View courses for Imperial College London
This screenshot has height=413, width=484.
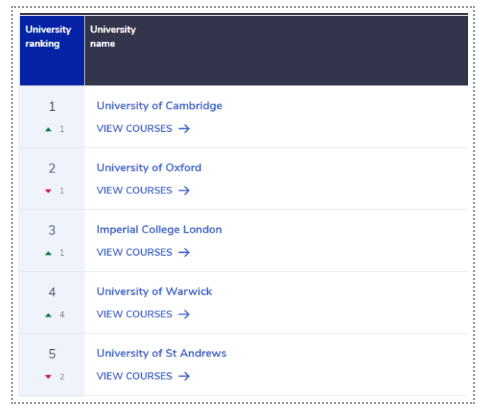(x=143, y=252)
